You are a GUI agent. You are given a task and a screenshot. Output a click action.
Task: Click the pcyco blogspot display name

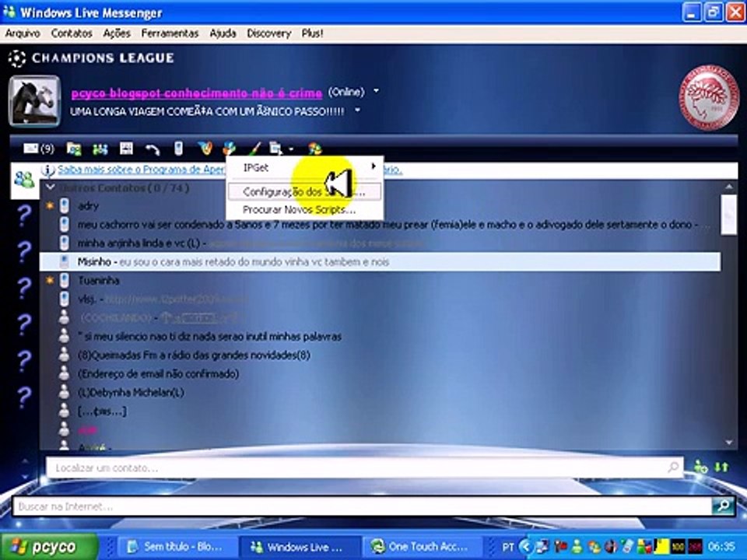(x=196, y=93)
